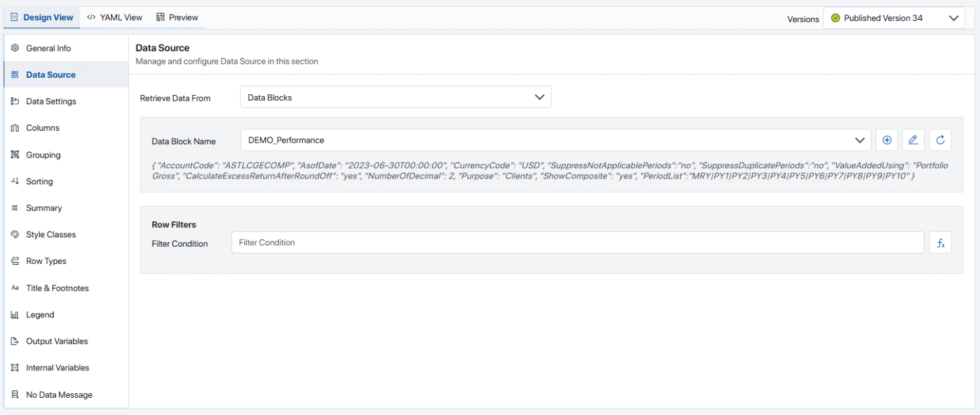Click the Sorting sidebar icon
Screen dimensions: 980x415
pyautogui.click(x=15, y=182)
